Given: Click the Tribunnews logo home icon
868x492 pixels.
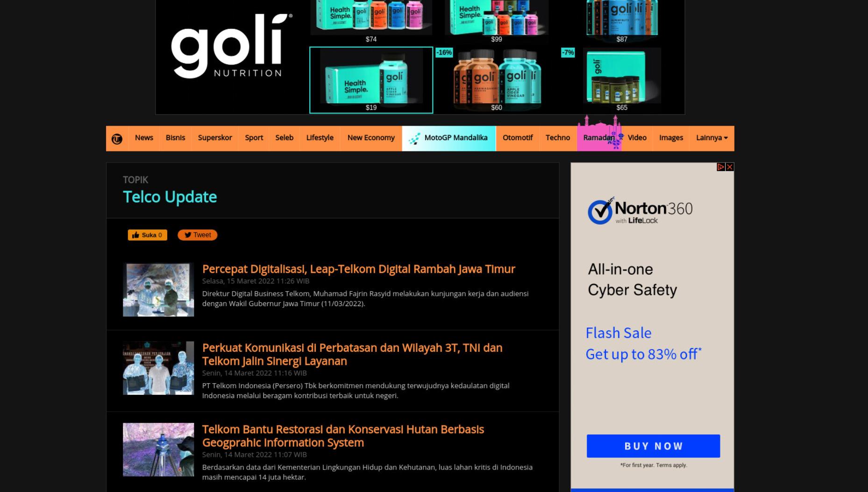Looking at the screenshot, I should pyautogui.click(x=117, y=139).
